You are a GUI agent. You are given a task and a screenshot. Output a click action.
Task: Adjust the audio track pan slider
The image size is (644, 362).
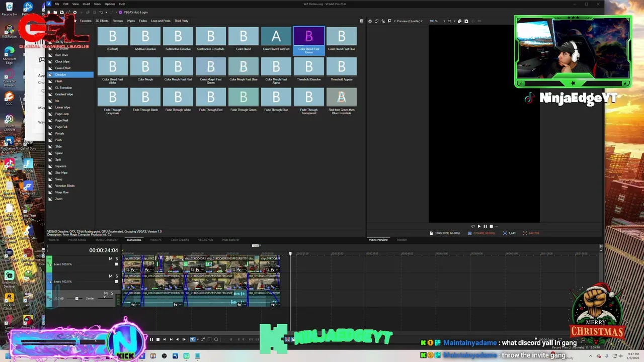pyautogui.click(x=104, y=298)
